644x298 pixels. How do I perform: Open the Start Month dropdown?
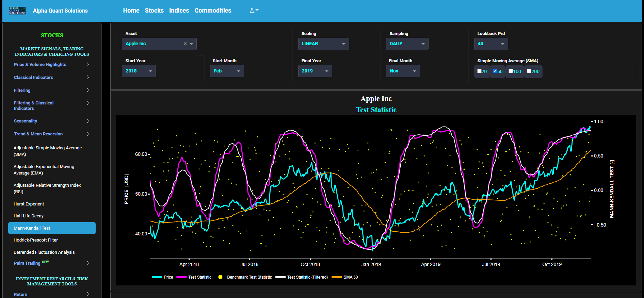tap(227, 71)
